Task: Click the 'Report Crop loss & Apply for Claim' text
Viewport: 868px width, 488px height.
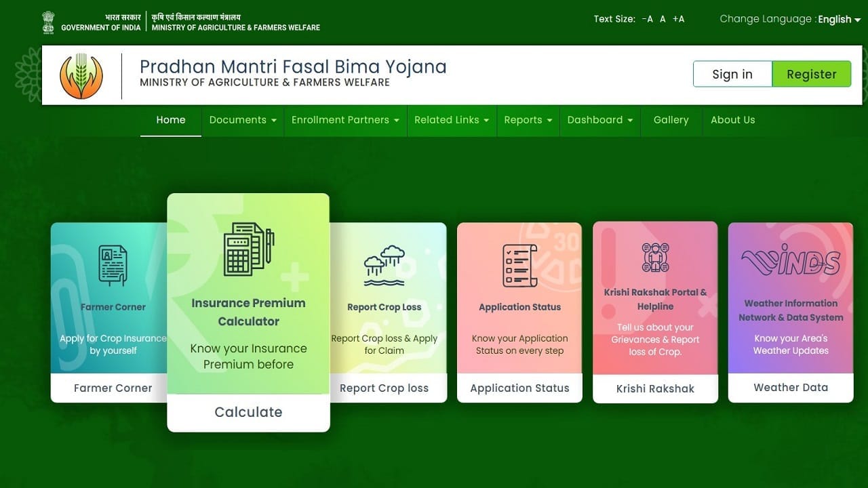Action: (x=384, y=344)
